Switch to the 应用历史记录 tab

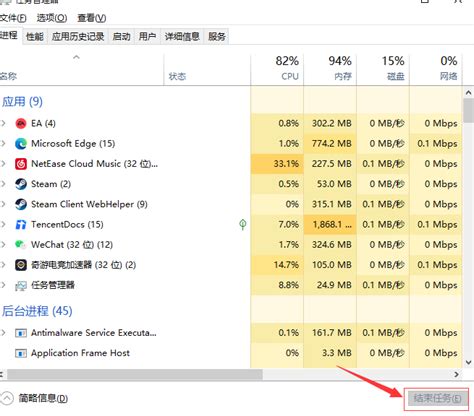tap(78, 36)
